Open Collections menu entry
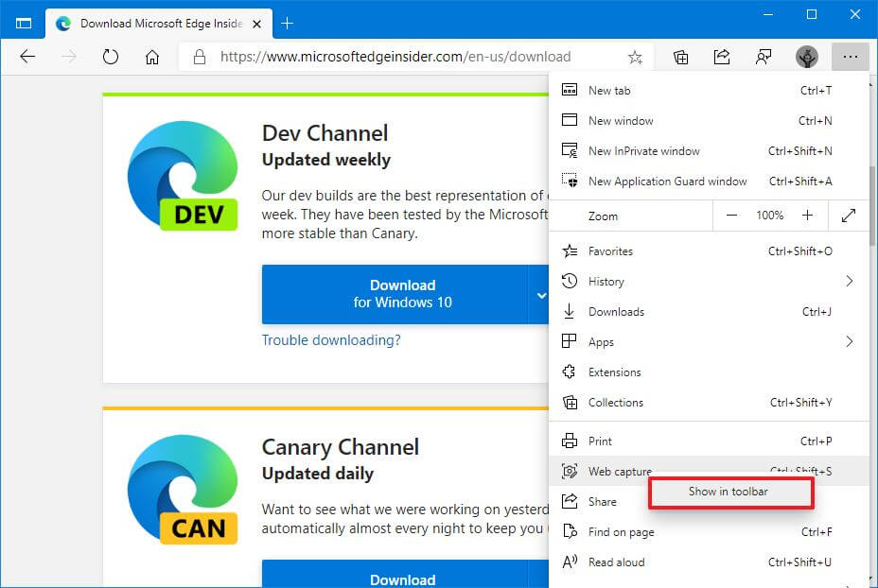The image size is (878, 588). point(709,403)
